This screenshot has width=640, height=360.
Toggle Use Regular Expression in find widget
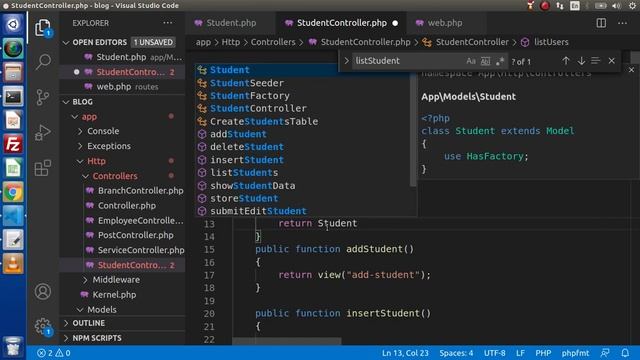(500, 61)
